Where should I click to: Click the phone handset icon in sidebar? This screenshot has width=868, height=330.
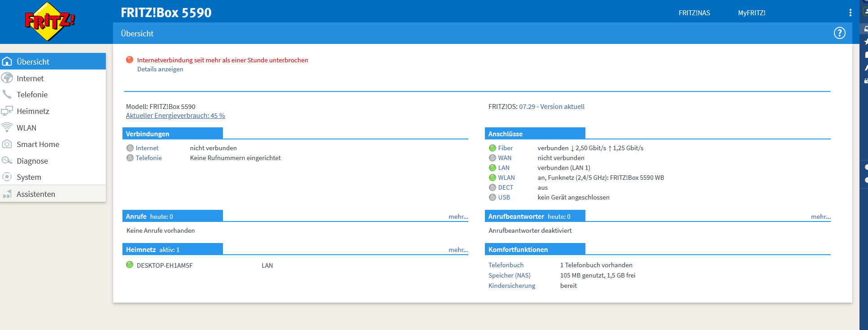point(7,94)
